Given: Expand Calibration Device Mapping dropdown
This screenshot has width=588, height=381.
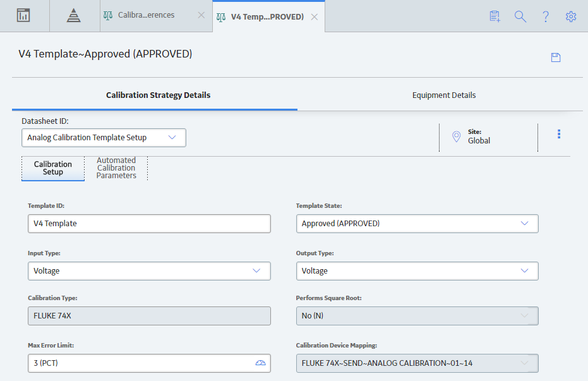Looking at the screenshot, I should click(x=417, y=363).
